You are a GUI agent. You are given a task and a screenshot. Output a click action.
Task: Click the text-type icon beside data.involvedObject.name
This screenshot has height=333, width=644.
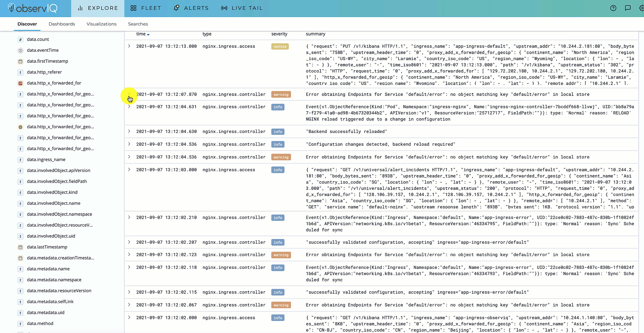pos(20,203)
